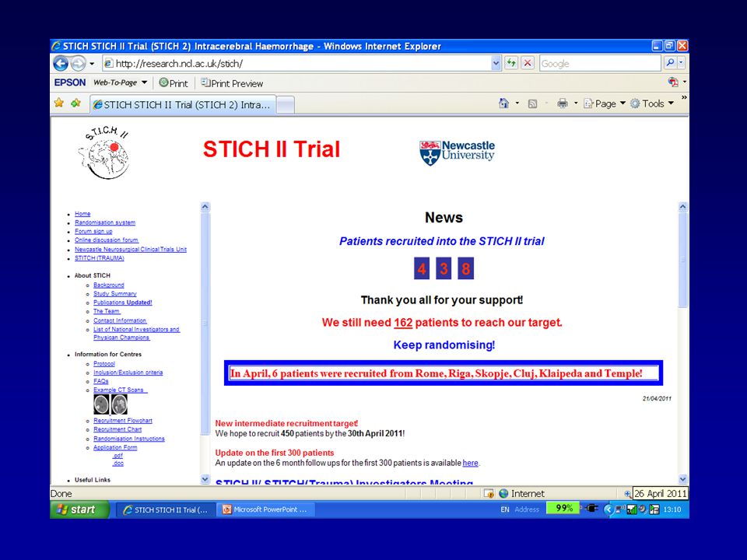Click the Home page icon
This screenshot has height=560, width=747.
point(503,103)
